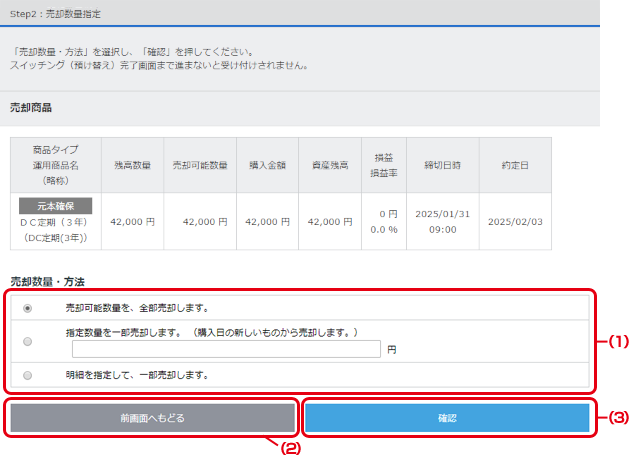Click the 売却可能数量 column header
The height and width of the screenshot is (460, 630).
click(x=200, y=165)
